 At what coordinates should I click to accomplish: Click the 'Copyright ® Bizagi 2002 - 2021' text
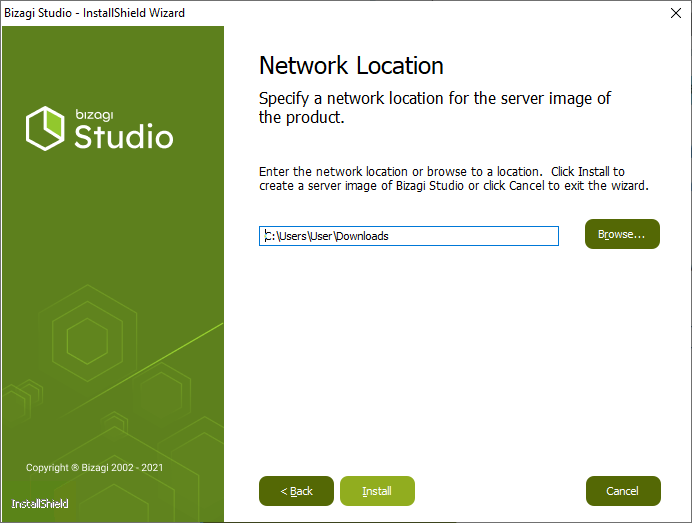tap(94, 467)
